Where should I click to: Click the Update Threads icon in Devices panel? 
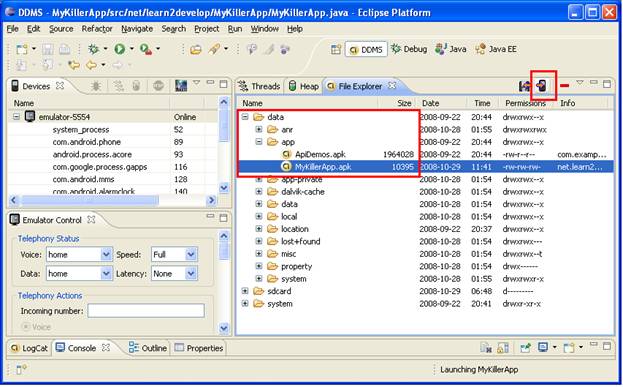pyautogui.click(x=118, y=85)
